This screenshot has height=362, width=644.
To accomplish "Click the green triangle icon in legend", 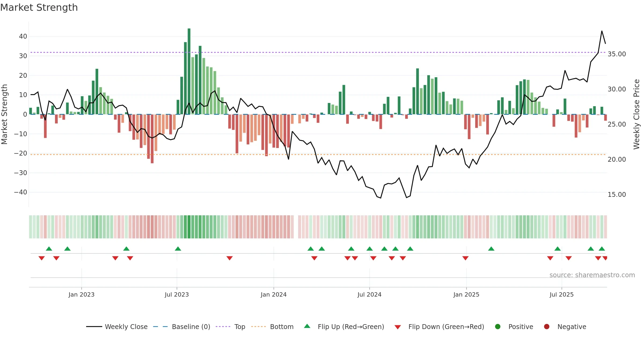I will pyautogui.click(x=307, y=326).
